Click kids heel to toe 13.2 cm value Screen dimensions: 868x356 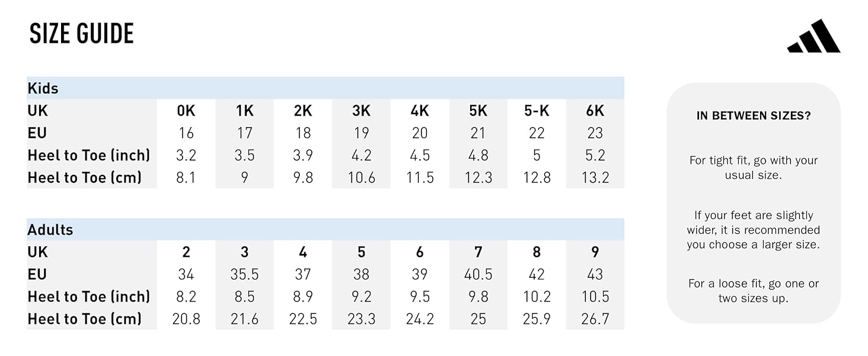point(595,177)
